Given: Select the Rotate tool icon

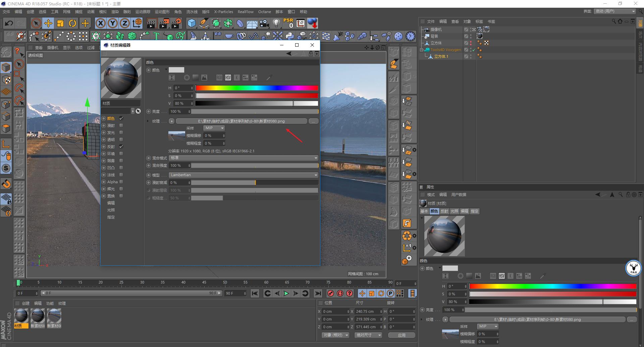Looking at the screenshot, I should pos(72,23).
